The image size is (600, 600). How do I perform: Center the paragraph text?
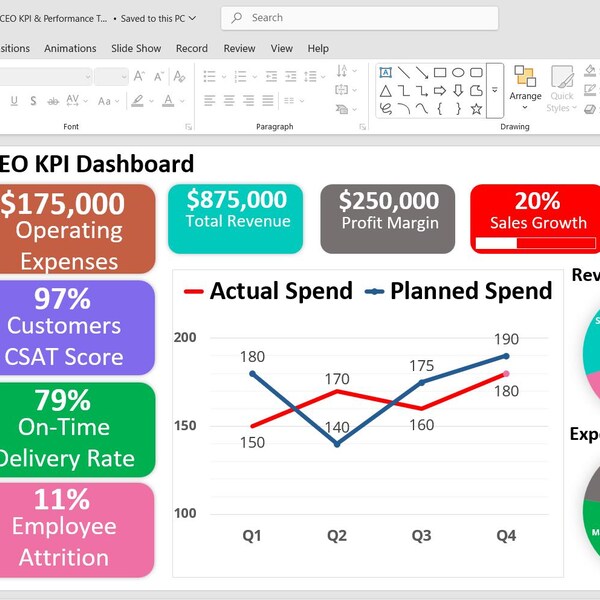click(229, 101)
